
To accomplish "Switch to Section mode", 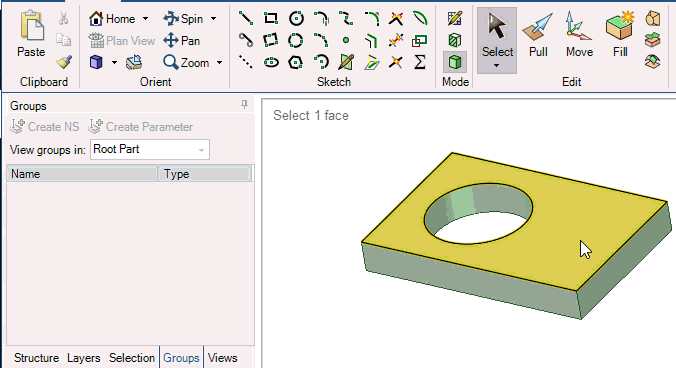I will pyautogui.click(x=454, y=41).
